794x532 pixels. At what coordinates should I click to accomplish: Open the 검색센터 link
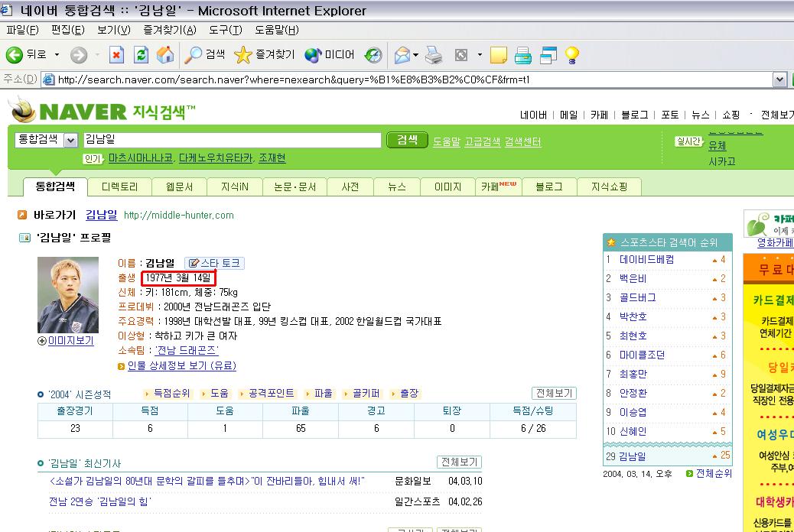[522, 142]
